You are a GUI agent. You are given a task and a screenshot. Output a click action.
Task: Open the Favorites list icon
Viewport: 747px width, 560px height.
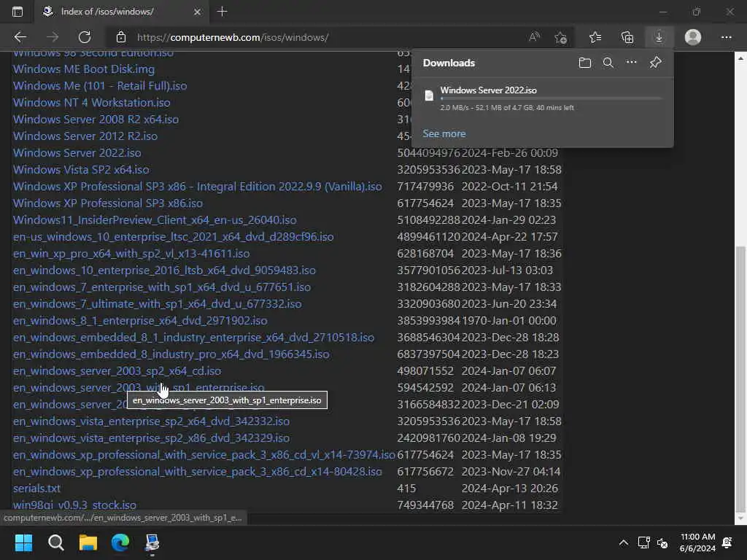[595, 37]
